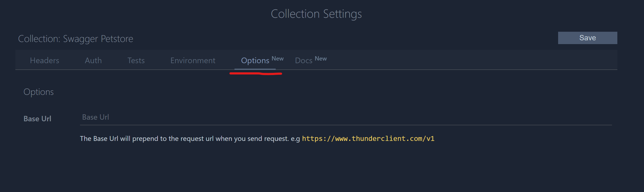The image size is (644, 192).
Task: Click the Base Url field label
Action: pos(37,118)
